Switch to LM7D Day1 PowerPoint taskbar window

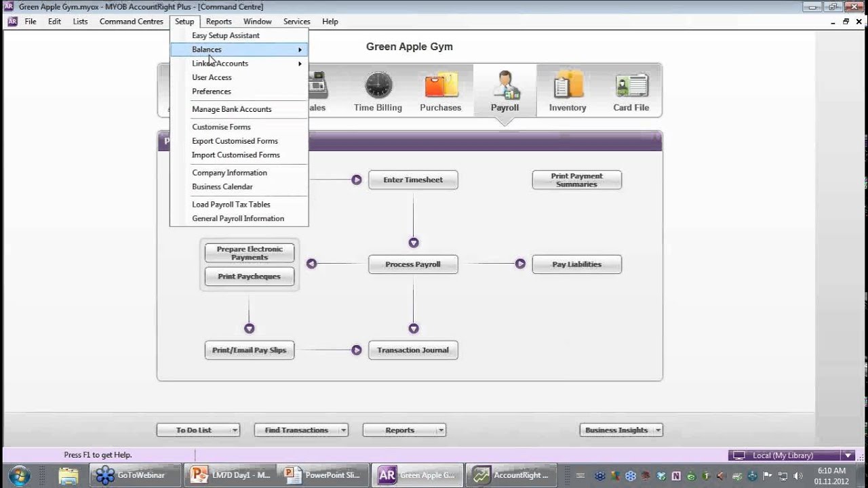tap(232, 475)
